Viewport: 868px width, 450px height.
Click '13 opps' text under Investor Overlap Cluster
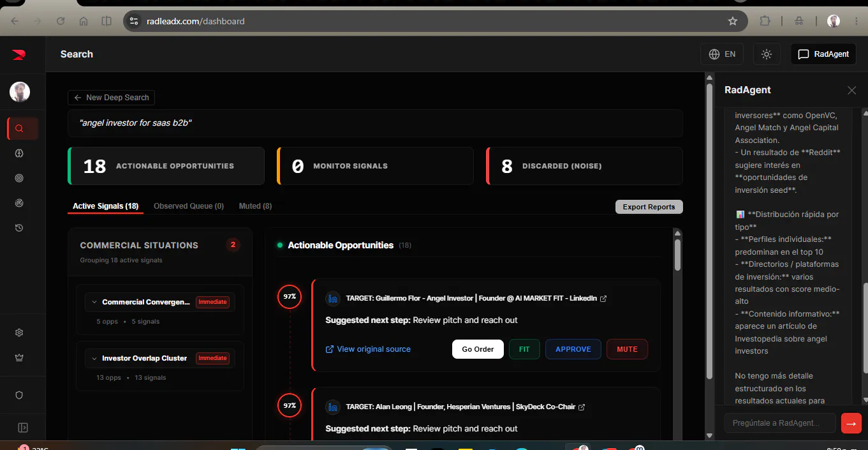109,377
